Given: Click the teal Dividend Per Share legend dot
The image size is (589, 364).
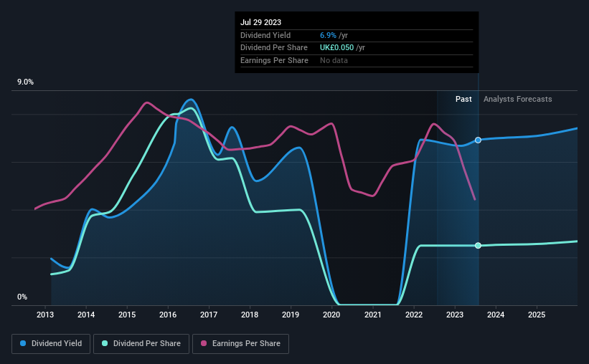Looking at the screenshot, I should (105, 343).
